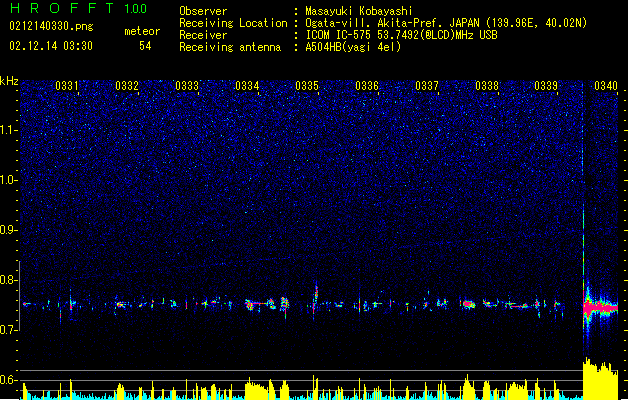Viewport: 629px width, 400px height.
Task: Click the 0335 time marker
Action: point(307,86)
